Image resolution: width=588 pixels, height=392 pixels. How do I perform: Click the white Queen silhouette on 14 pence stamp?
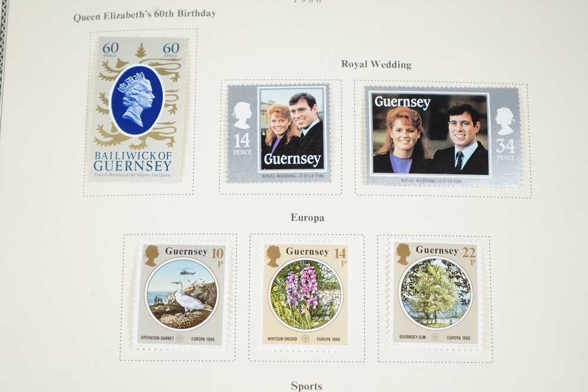[x=242, y=115]
